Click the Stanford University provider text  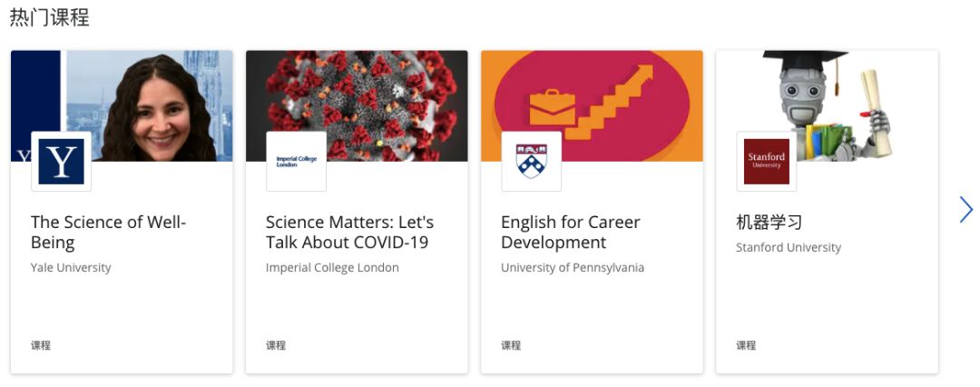point(789,248)
